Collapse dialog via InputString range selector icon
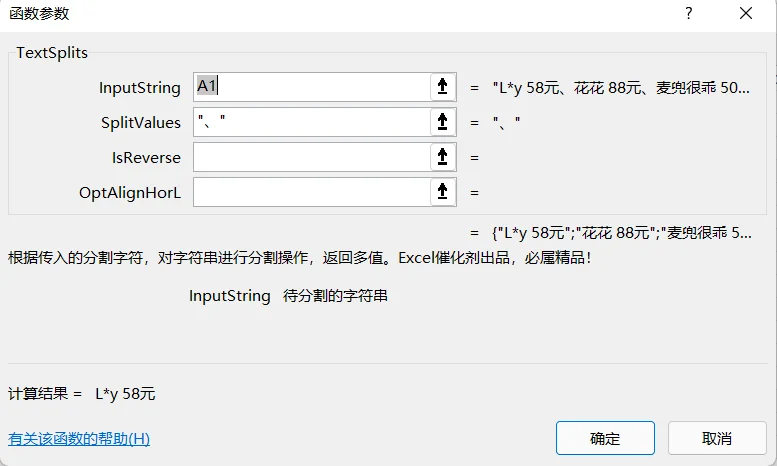Screen dimensions: 777x466 pos(443,87)
